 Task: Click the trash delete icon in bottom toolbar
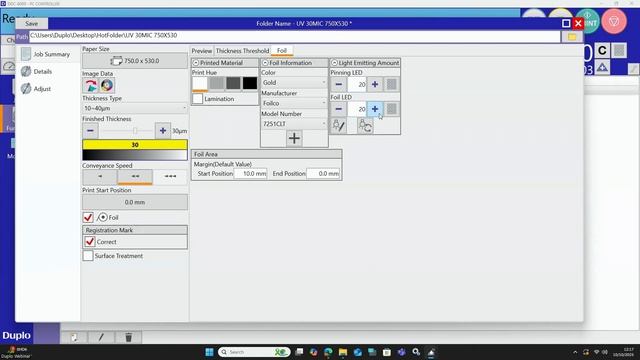[128, 338]
